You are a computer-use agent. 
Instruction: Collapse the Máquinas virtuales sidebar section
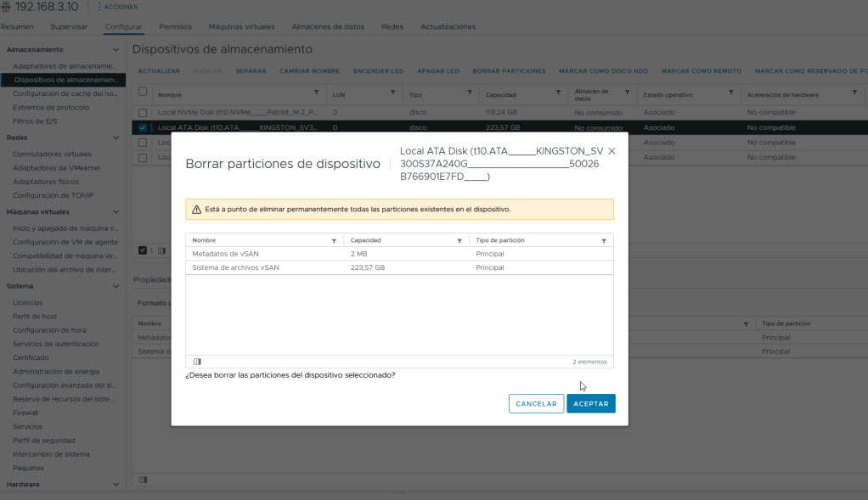click(x=116, y=211)
